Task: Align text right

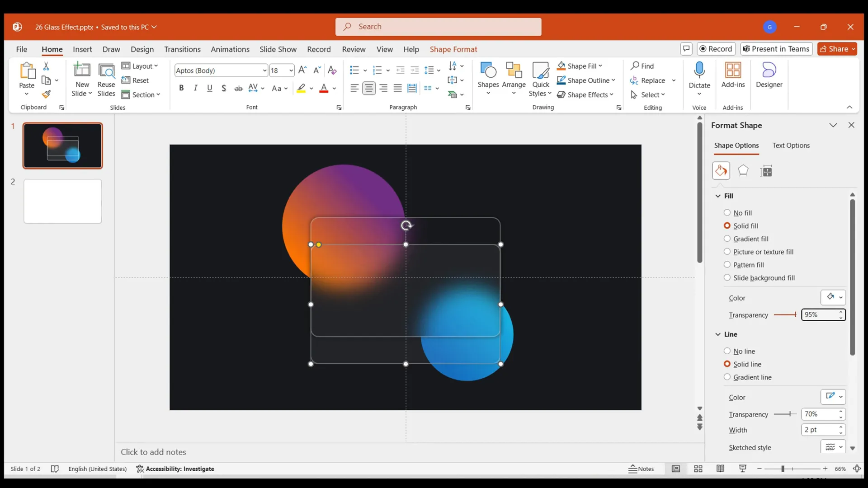Action: click(x=383, y=88)
